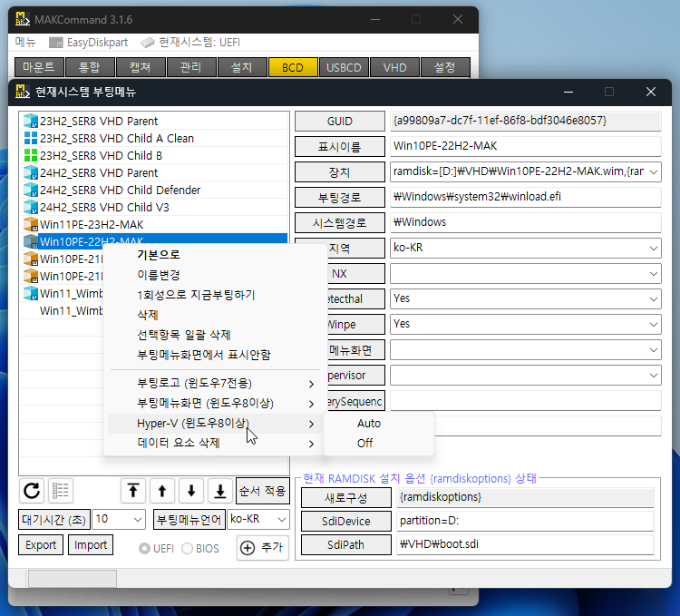Click the 시스템경로 button
This screenshot has width=680, height=616.
point(340,223)
